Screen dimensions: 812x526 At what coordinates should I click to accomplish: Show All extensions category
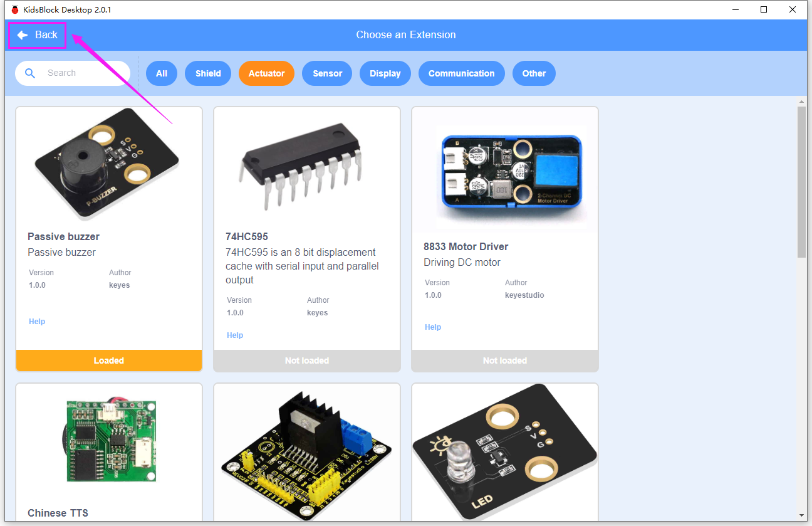162,73
